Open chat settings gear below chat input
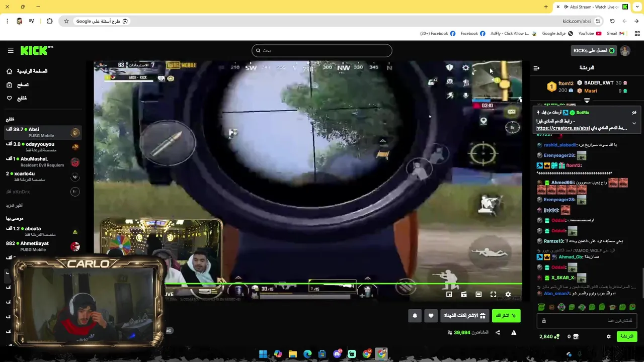Screen dimensions: 644x362 tap(609, 336)
